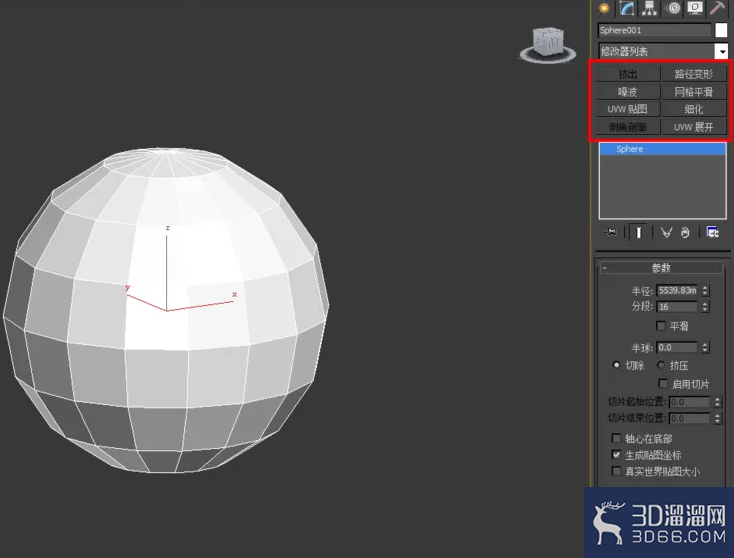
Task: Enable the 轴心在底部 checkbox
Action: click(x=617, y=438)
